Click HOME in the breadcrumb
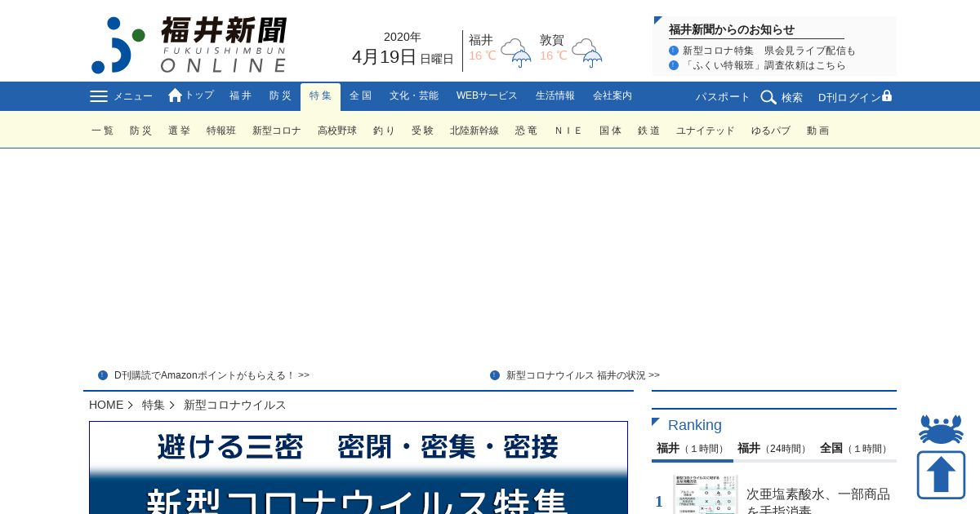This screenshot has height=514, width=980. [x=106, y=405]
